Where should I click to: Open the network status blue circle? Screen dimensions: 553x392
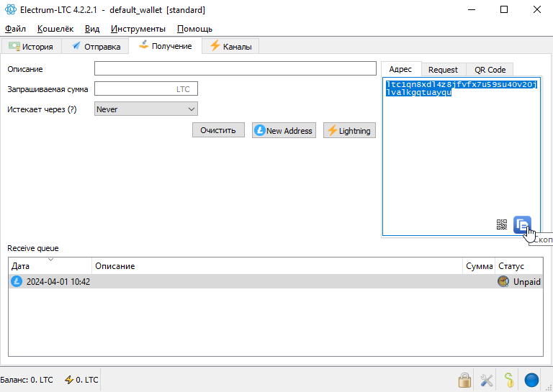(x=531, y=380)
